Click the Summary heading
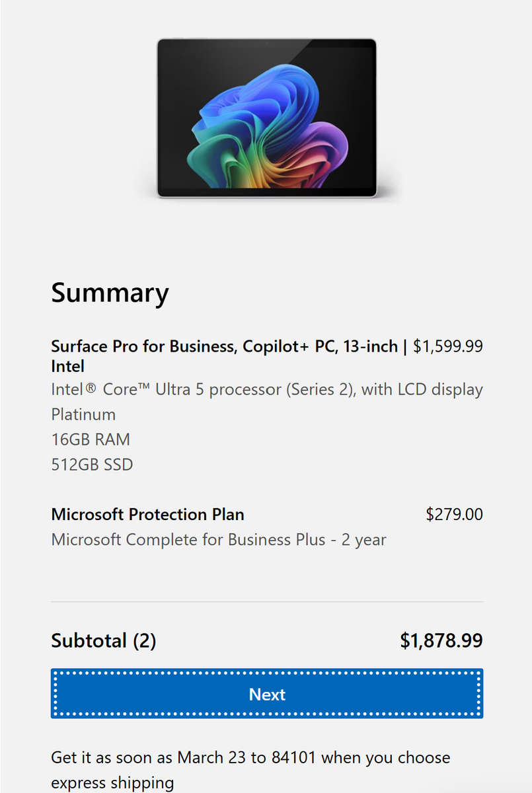The width and height of the screenshot is (532, 793). (110, 293)
